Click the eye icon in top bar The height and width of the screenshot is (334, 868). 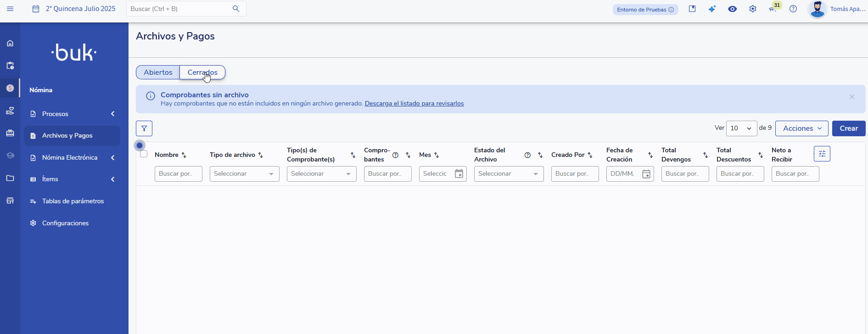tap(733, 9)
